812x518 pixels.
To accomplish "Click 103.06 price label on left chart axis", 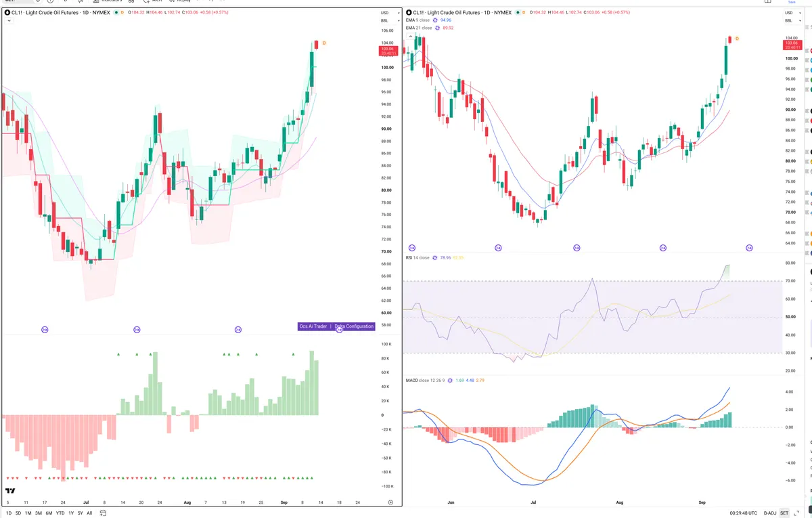I will point(388,51).
